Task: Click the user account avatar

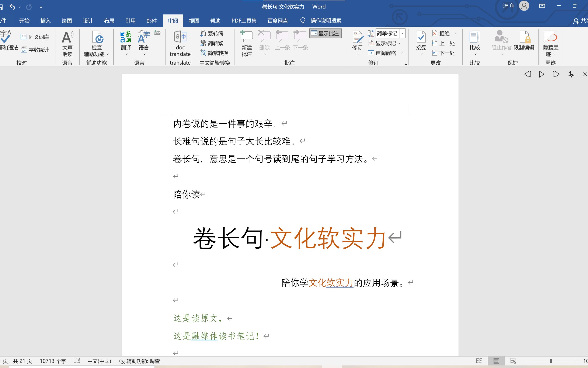Action: [524, 6]
